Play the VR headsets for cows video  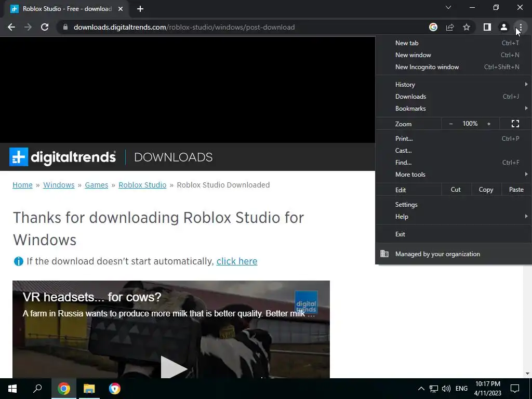[174, 368]
